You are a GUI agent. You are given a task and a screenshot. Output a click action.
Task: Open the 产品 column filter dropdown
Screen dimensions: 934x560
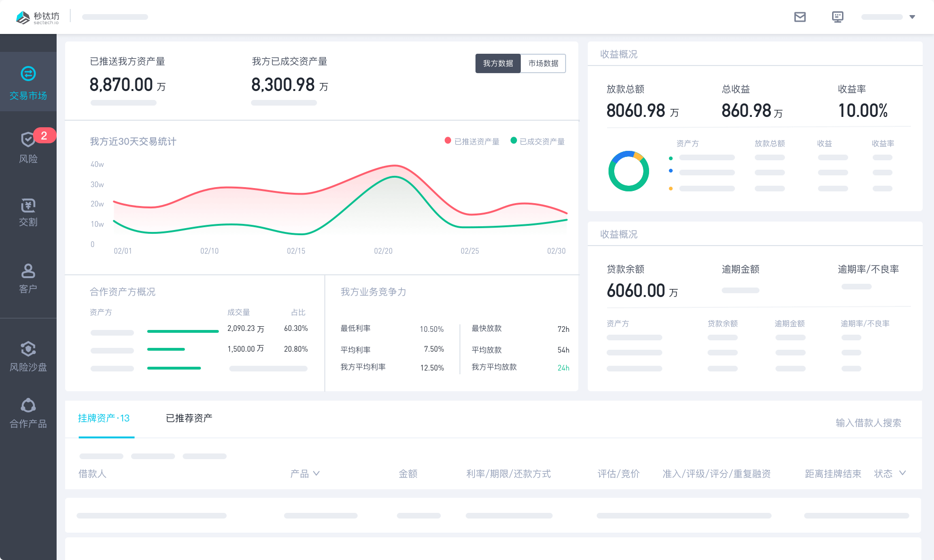click(317, 473)
